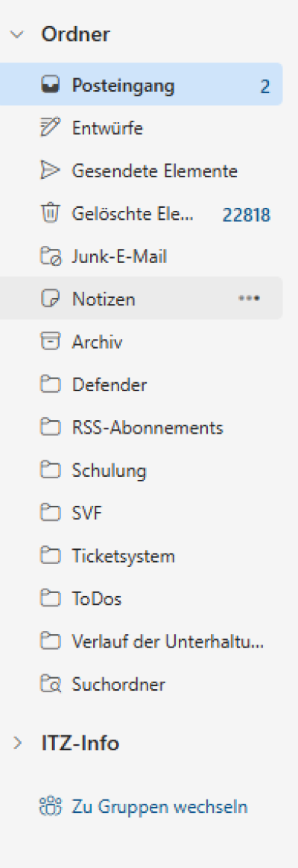Viewport: 298px width, 868px height.
Task: Select the ToDos folder
Action: [142, 599]
